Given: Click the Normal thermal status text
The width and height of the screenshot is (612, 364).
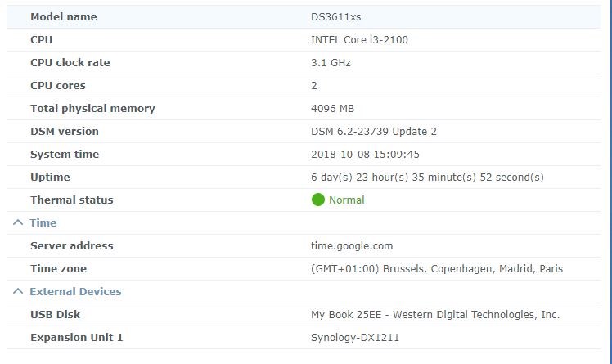Looking at the screenshot, I should coord(346,200).
